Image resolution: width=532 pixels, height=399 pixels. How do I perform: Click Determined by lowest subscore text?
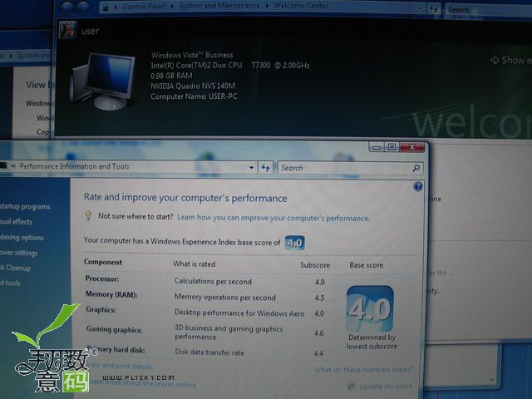[372, 342]
